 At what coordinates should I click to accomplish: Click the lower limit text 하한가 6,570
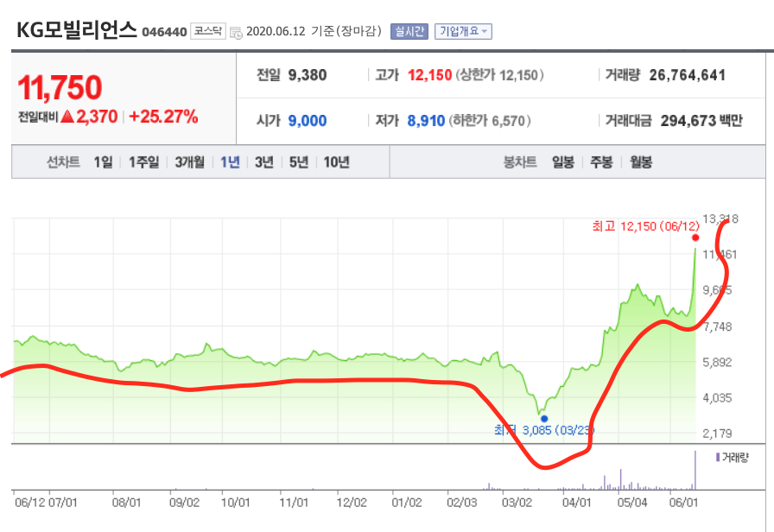pyautogui.click(x=490, y=120)
